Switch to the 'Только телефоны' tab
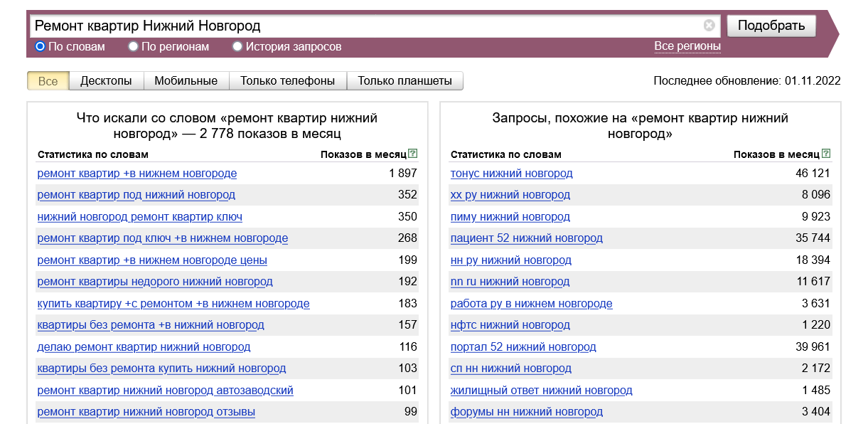 [x=287, y=81]
